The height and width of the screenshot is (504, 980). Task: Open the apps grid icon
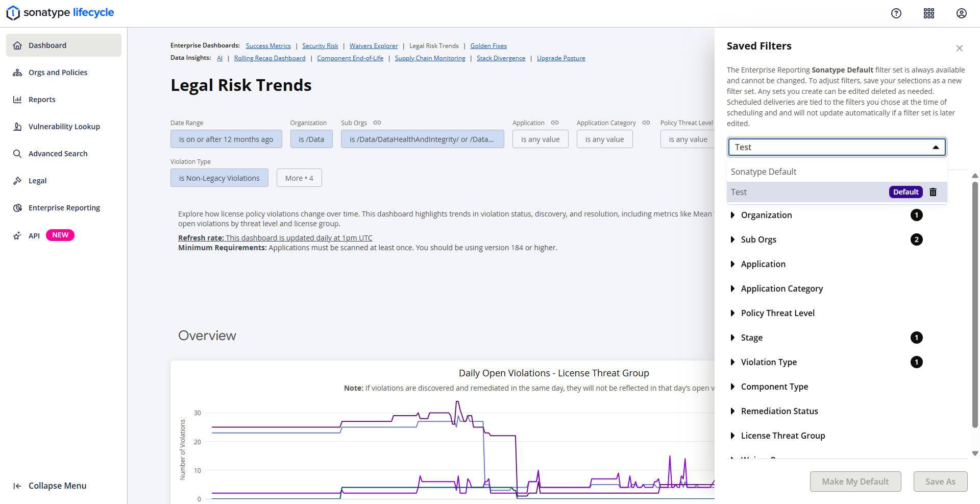point(929,13)
